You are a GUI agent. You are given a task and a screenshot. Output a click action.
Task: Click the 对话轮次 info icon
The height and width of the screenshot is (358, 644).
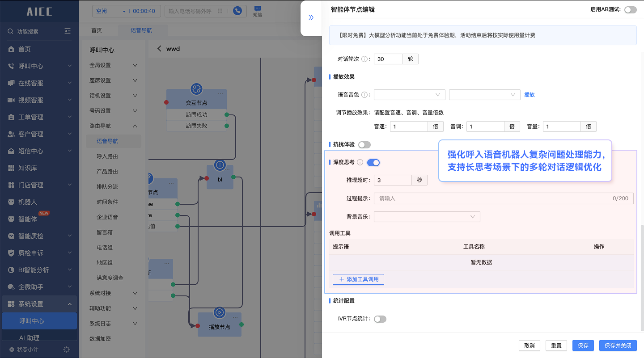(364, 59)
